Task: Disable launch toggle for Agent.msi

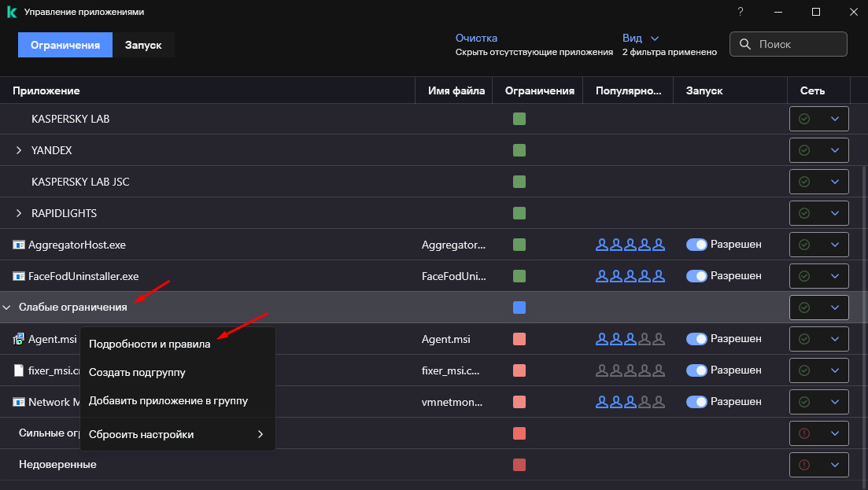Action: tap(697, 339)
